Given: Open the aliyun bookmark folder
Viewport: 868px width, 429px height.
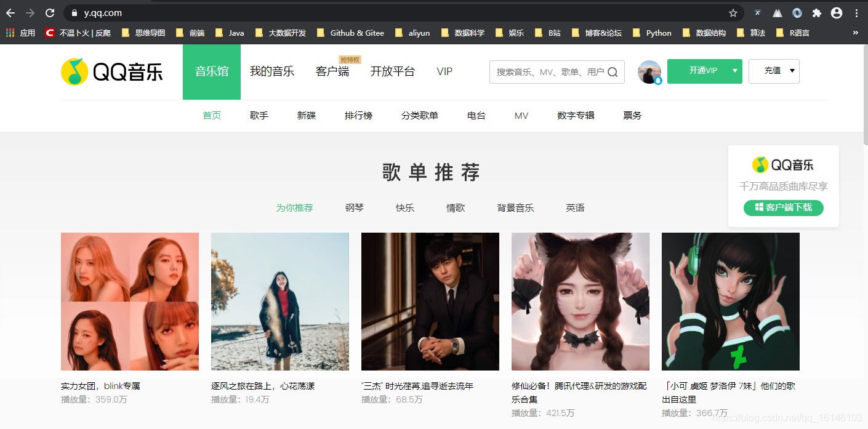Looking at the screenshot, I should pos(412,33).
